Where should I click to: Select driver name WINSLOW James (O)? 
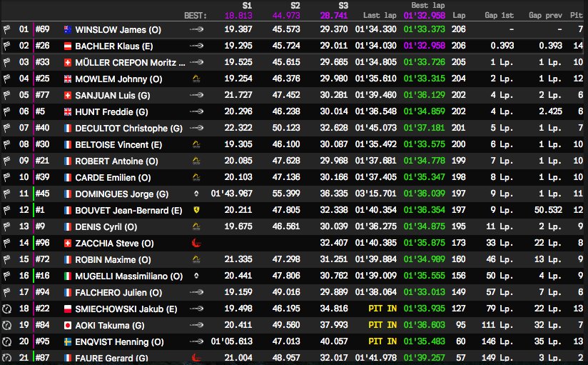coord(118,30)
